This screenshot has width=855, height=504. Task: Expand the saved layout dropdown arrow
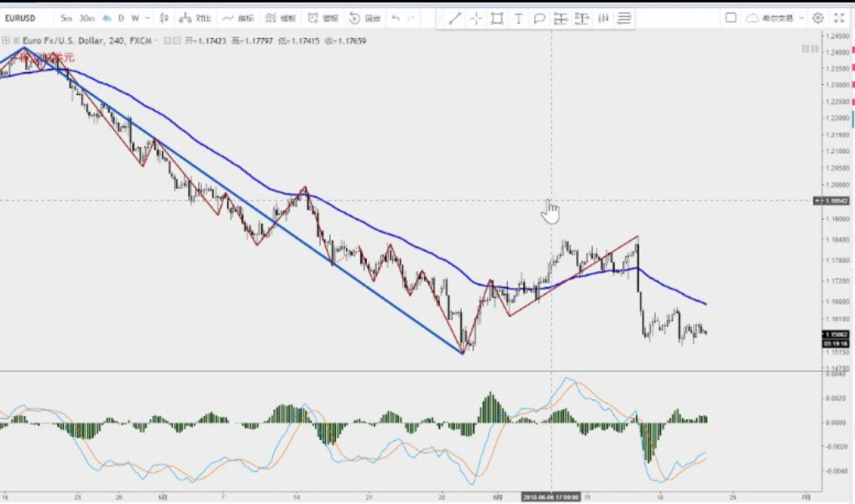(x=801, y=18)
